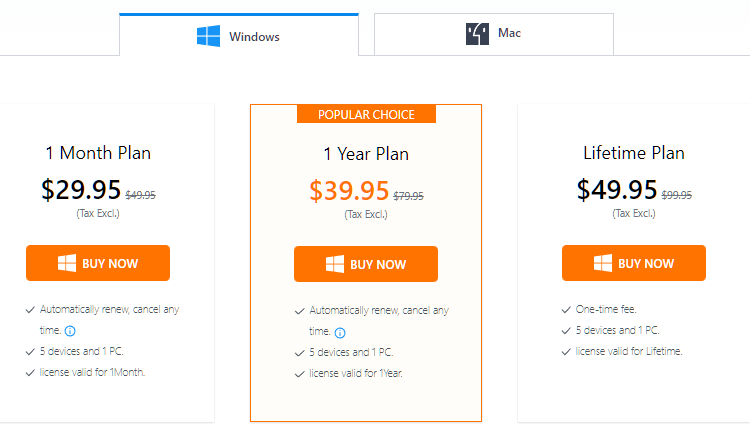Click the $39.95 orange price
750x447 pixels.
coord(349,191)
